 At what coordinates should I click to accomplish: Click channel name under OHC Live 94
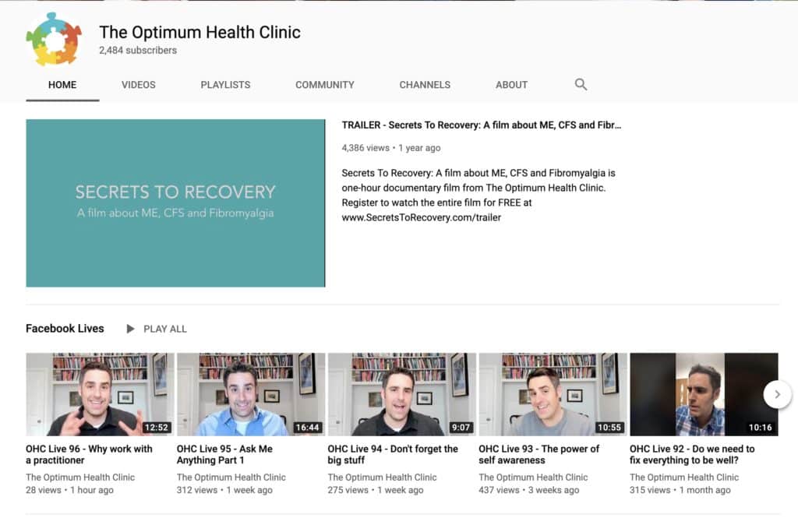click(382, 477)
